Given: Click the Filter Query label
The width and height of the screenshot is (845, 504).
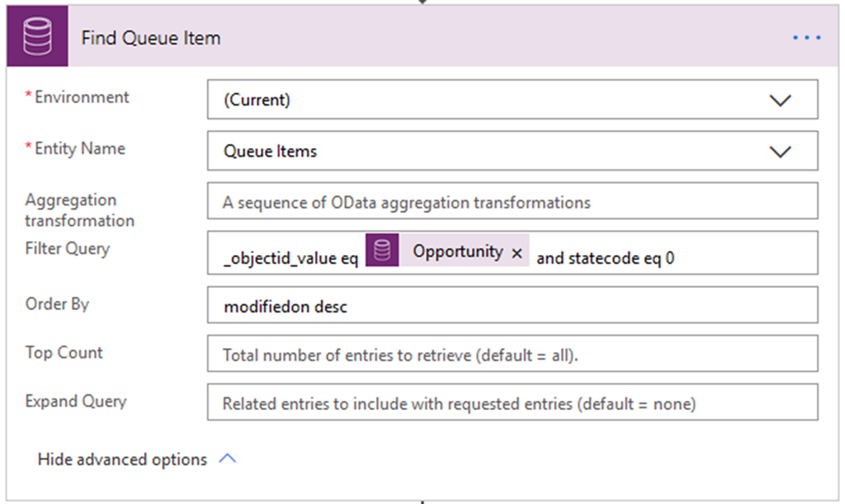Looking at the screenshot, I should tap(68, 248).
